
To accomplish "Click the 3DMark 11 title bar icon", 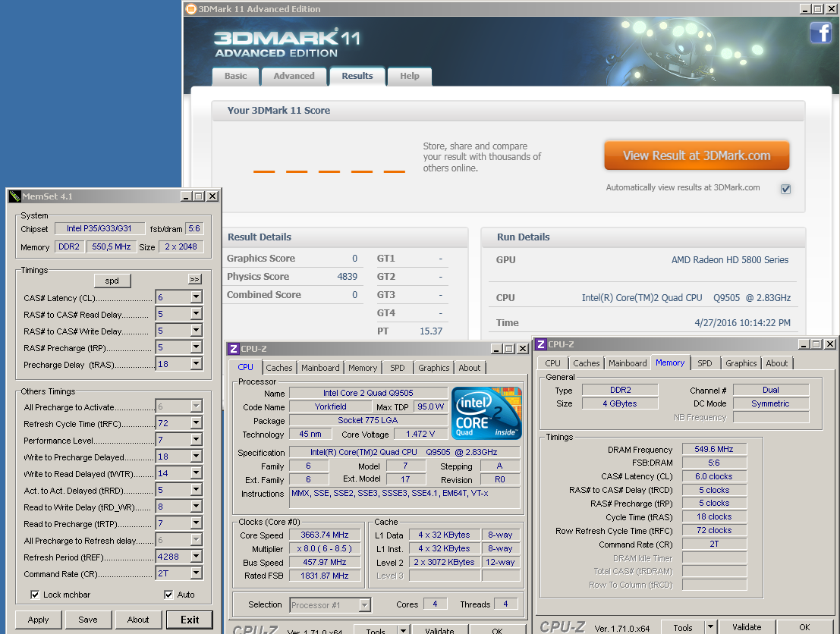I will pyautogui.click(x=190, y=8).
